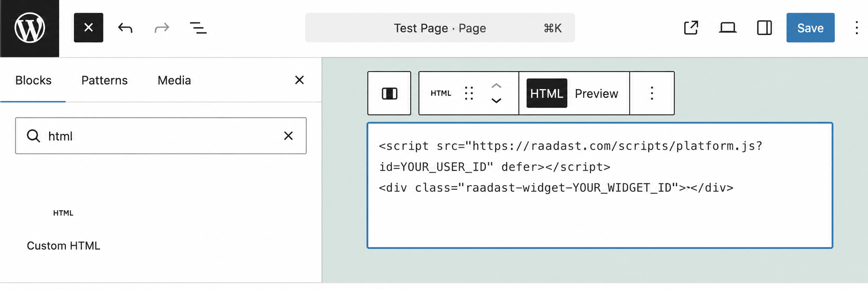Open the WordPress dashboard logo

[x=30, y=28]
